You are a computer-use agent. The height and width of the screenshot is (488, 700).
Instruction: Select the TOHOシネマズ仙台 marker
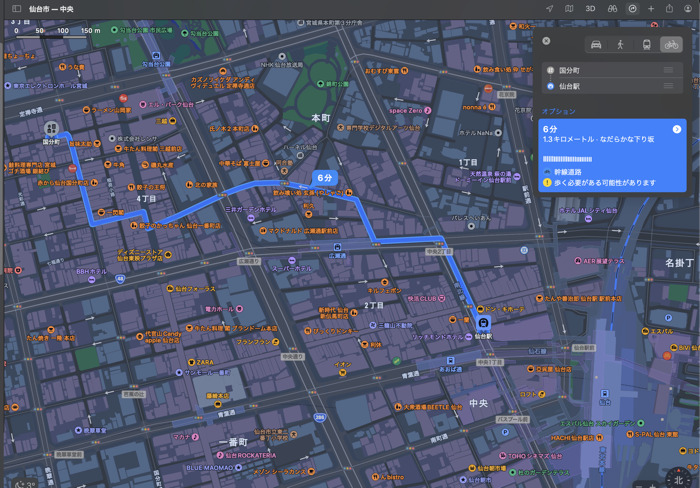[x=502, y=456]
